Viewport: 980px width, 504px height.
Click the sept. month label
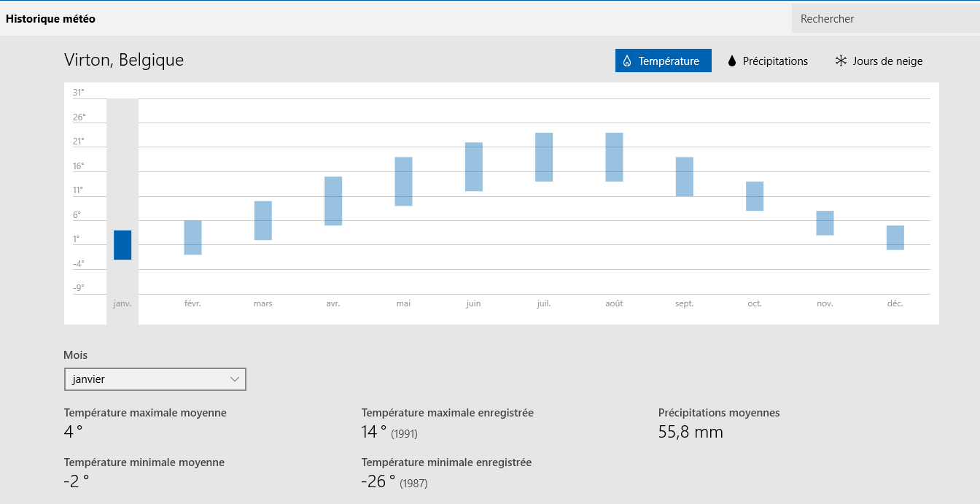click(685, 303)
